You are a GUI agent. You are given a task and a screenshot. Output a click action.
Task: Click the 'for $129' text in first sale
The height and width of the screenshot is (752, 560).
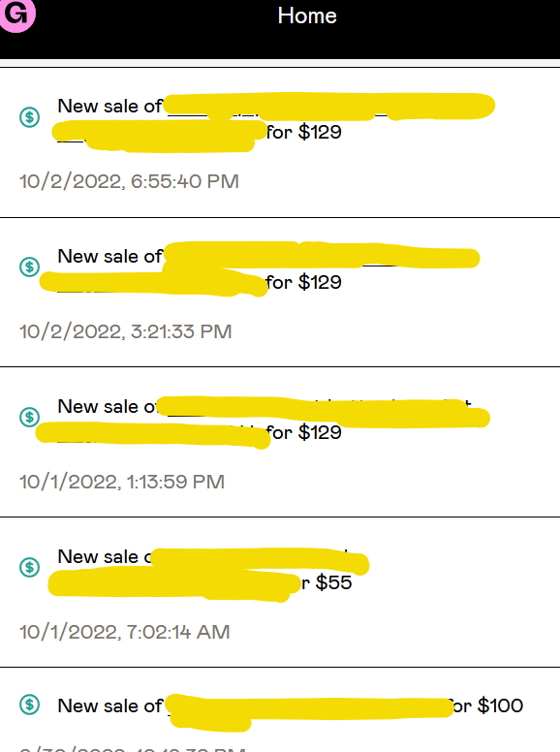click(x=304, y=132)
